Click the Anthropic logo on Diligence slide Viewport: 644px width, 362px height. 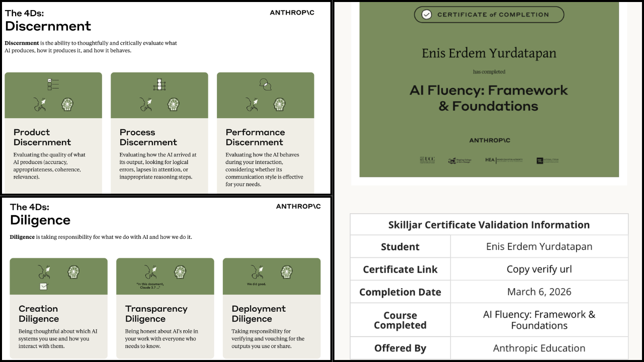tap(298, 206)
